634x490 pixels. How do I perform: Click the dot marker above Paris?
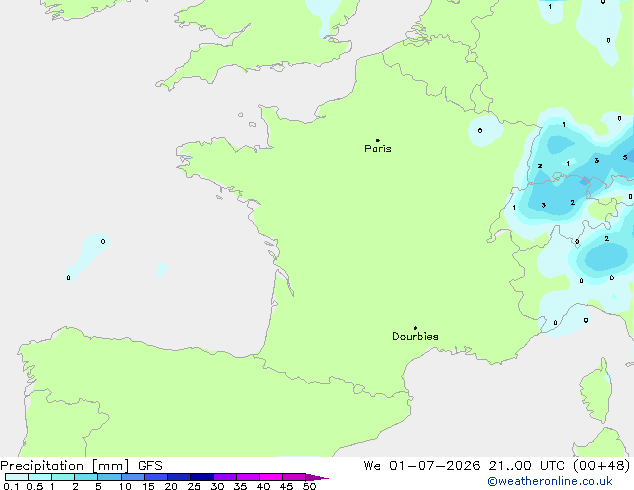tap(378, 140)
